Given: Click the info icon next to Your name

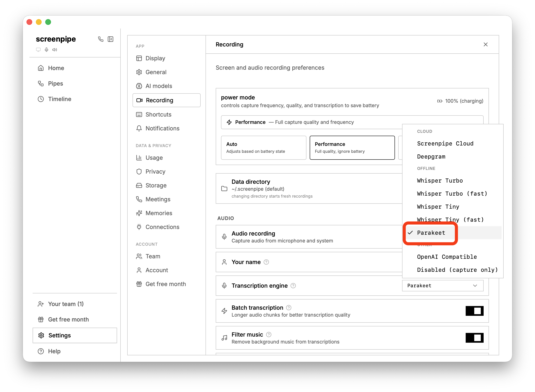Looking at the screenshot, I should point(266,262).
